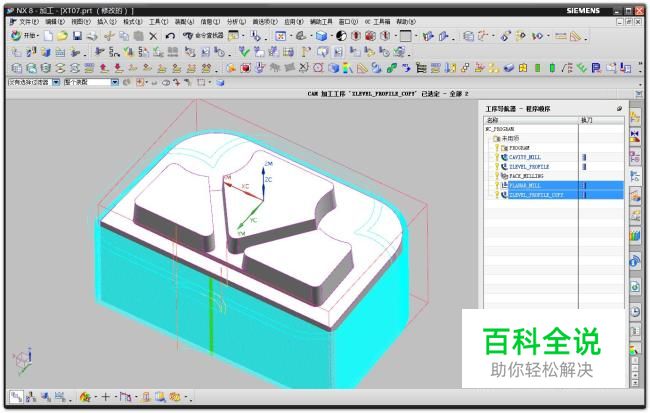Click the Print icon in the toolbar
Image resolution: width=650 pixels, height=413 pixels.
coord(92,35)
